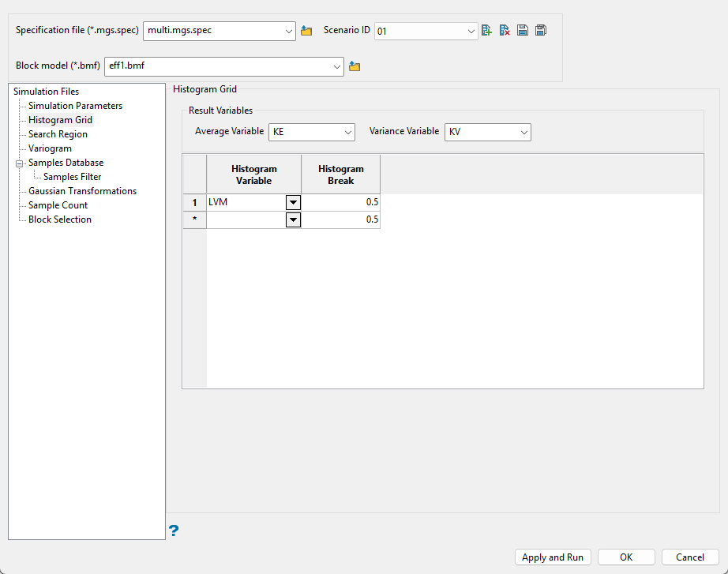Select Simulation Parameters in the tree

pos(75,106)
